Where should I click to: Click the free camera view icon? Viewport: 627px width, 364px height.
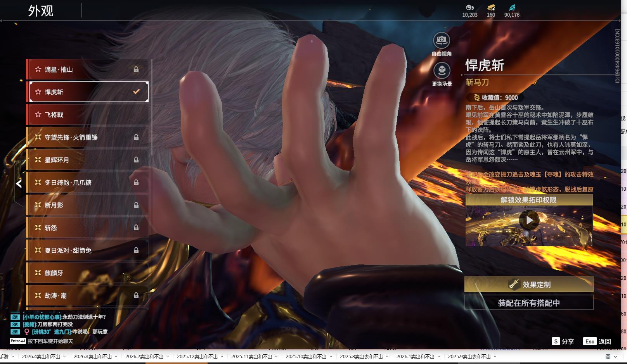pos(441,40)
